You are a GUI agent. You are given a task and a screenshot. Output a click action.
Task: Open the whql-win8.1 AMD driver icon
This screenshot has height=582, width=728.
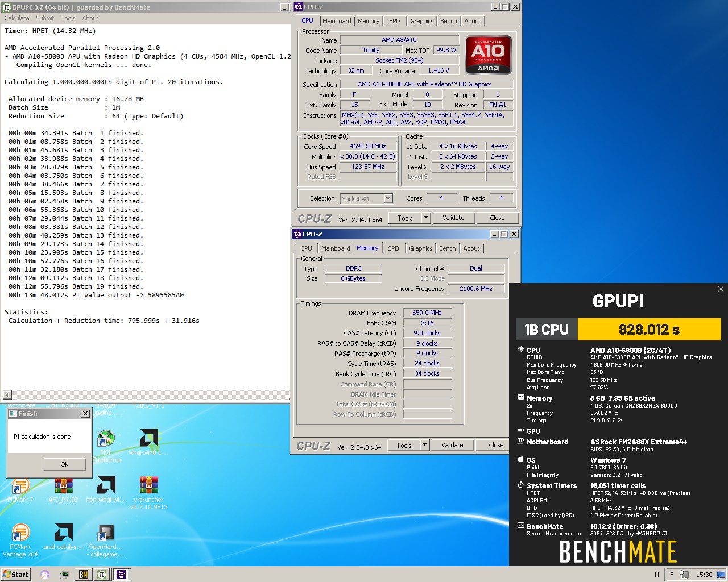[x=148, y=441]
